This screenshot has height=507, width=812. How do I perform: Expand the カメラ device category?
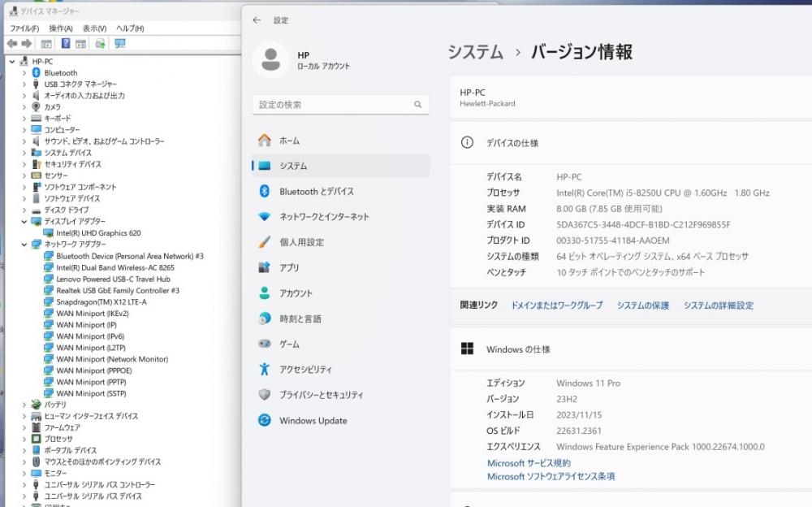tap(24, 106)
